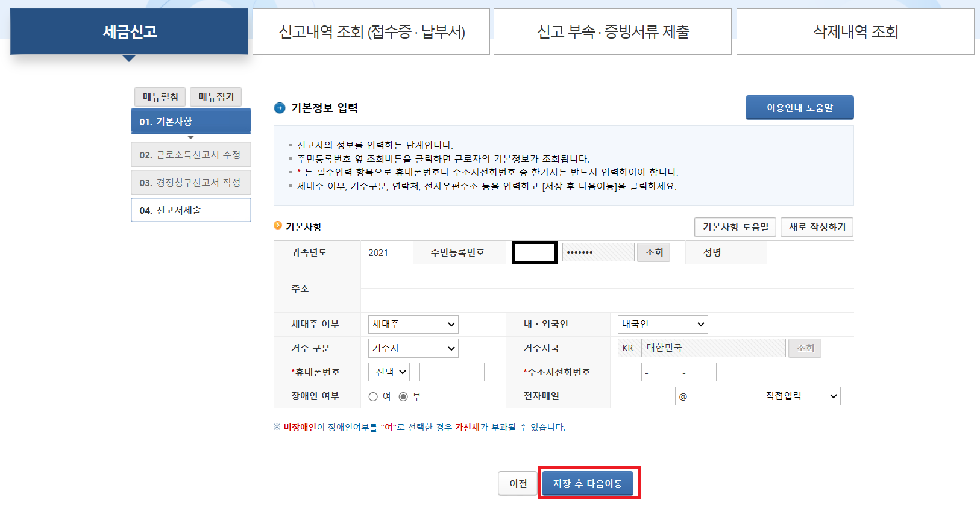Open 이용안내 도움말
980x506 pixels.
[800, 108]
